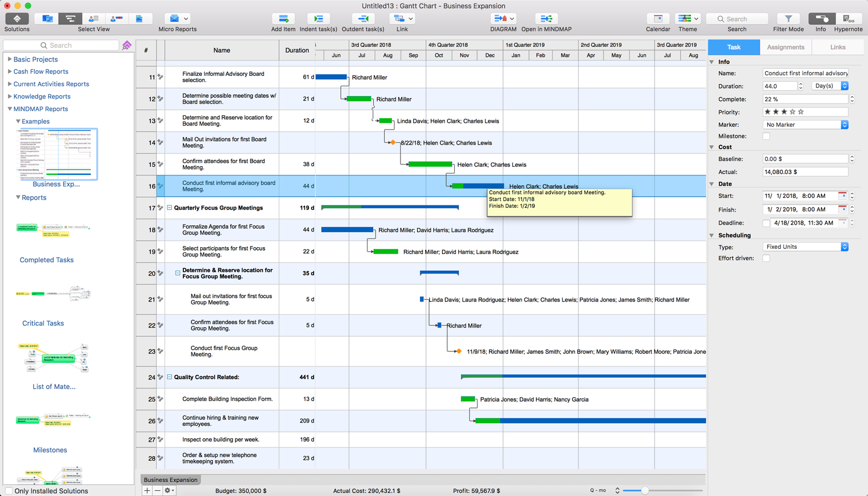Screen dimensions: 868x496
Task: Click the Add Item toolbar icon
Action: click(x=283, y=19)
